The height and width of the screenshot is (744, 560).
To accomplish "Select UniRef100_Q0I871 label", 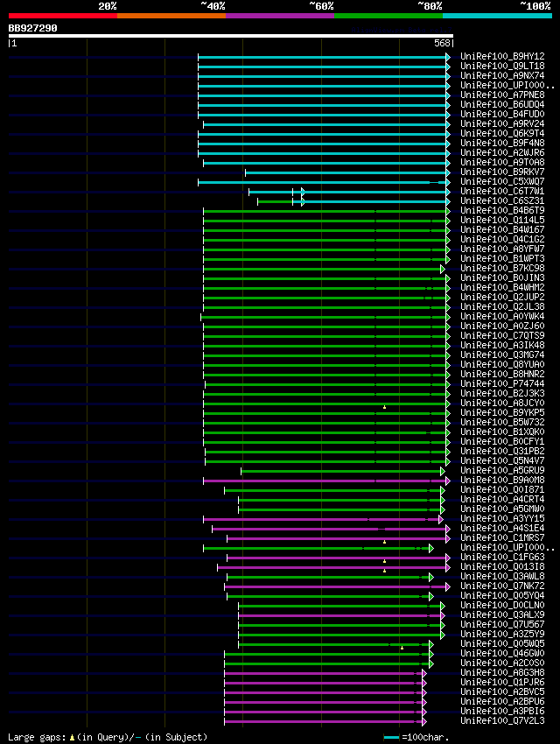I will point(502,489).
